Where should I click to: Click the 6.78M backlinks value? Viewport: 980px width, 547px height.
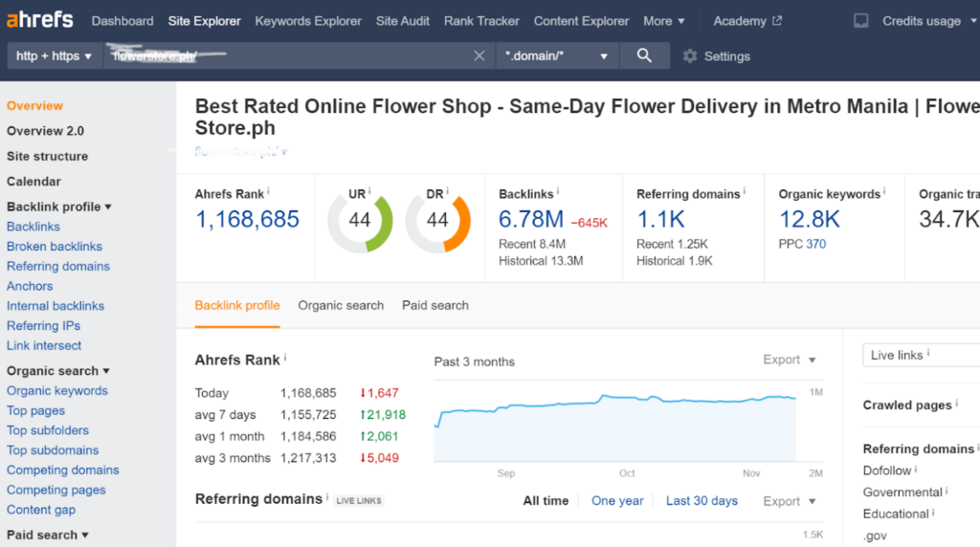tap(530, 219)
